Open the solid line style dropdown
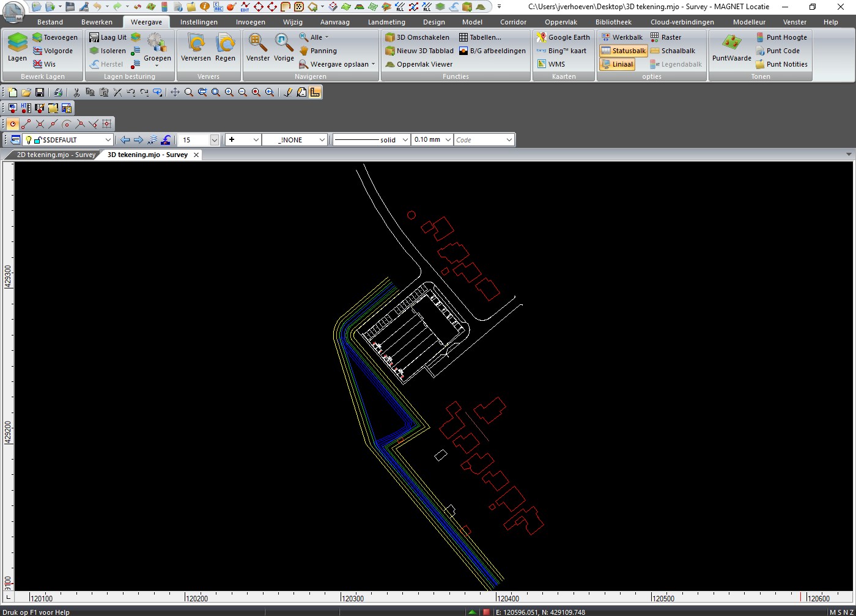Viewport: 856px width, 616px height. tap(405, 140)
